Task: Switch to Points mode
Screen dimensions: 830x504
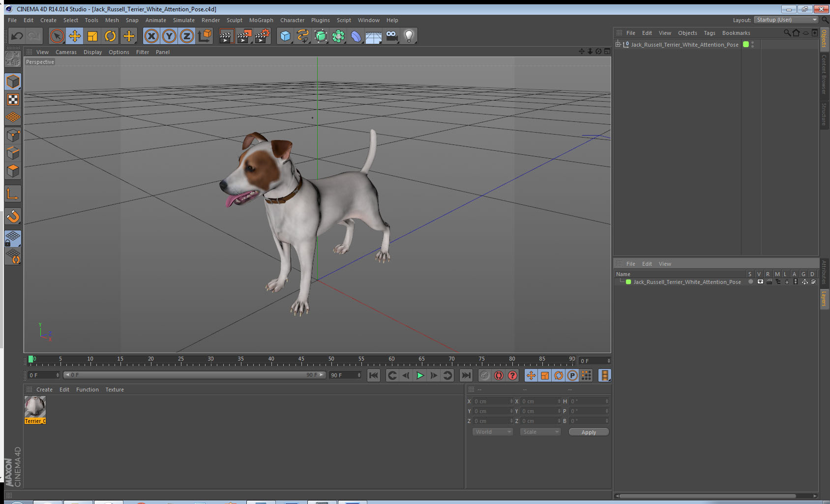Action: tap(13, 136)
